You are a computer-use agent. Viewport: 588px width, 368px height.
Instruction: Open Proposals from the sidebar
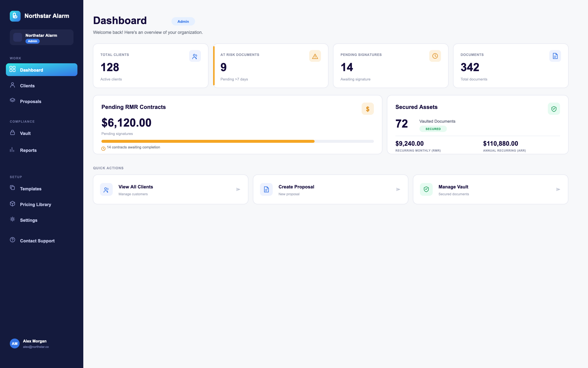[42, 101]
